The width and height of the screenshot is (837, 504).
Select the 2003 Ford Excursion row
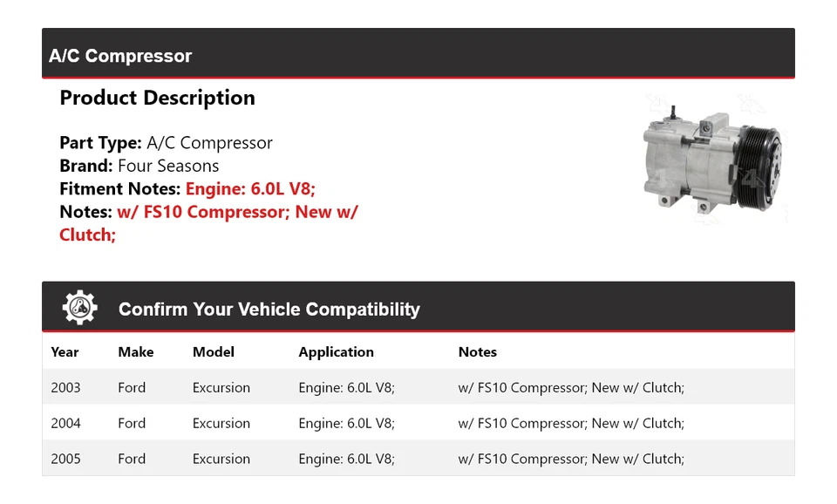pos(418,387)
